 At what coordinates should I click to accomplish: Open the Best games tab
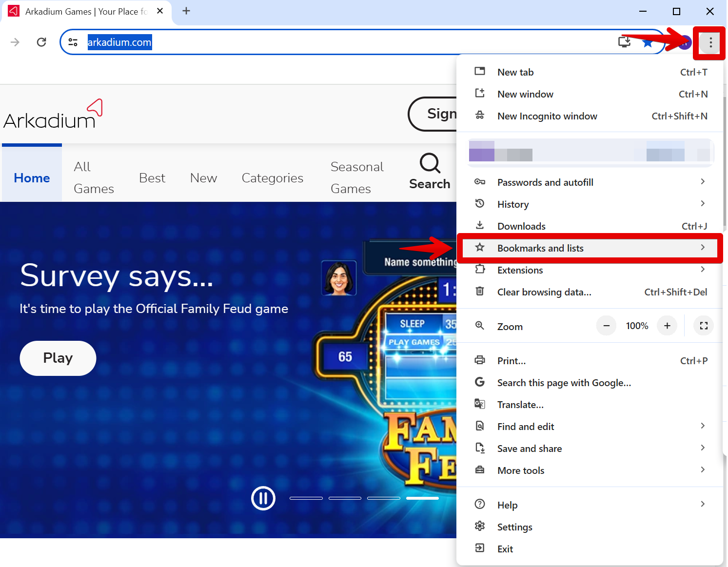pyautogui.click(x=152, y=178)
